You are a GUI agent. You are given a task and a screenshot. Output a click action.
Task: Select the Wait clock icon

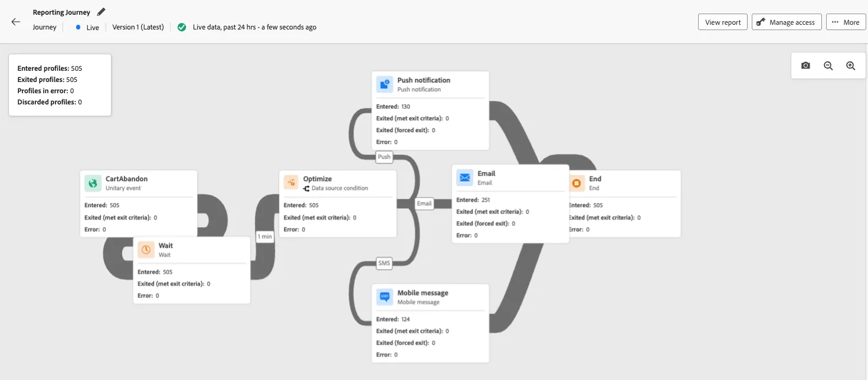click(x=146, y=250)
